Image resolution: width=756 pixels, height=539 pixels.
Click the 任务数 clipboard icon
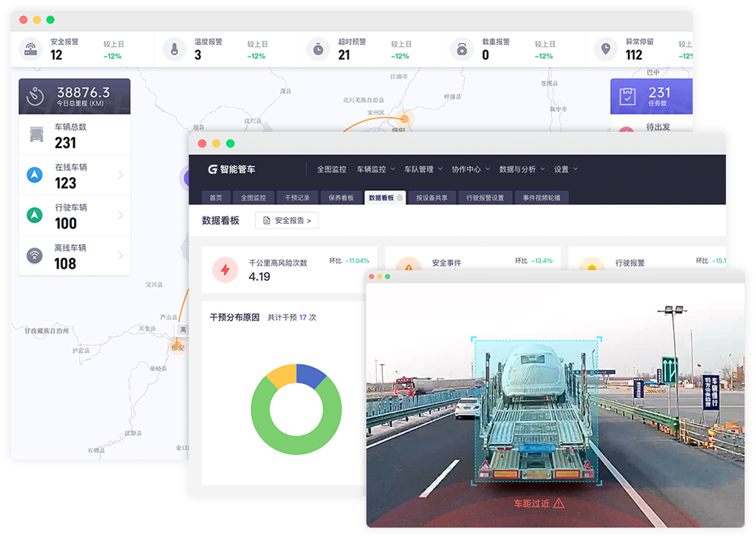627,96
